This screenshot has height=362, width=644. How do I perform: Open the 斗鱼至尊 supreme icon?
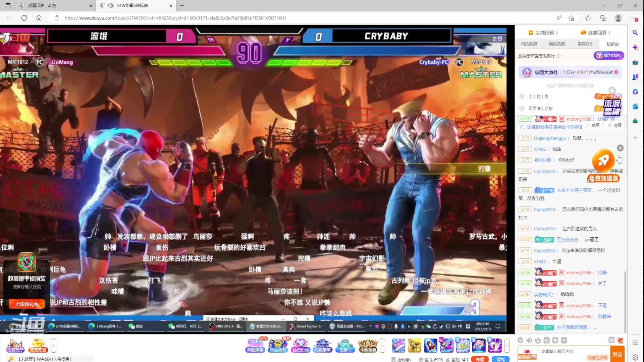pos(368,345)
